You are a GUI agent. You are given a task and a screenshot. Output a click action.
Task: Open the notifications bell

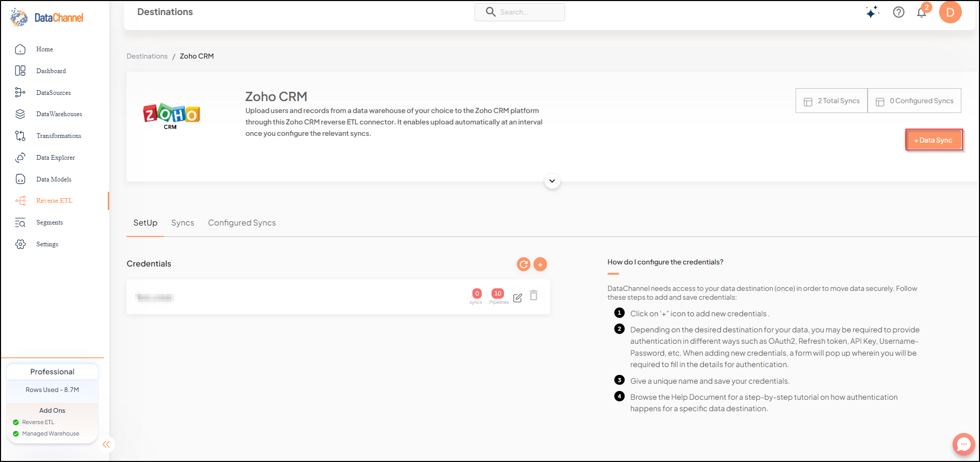(x=922, y=11)
